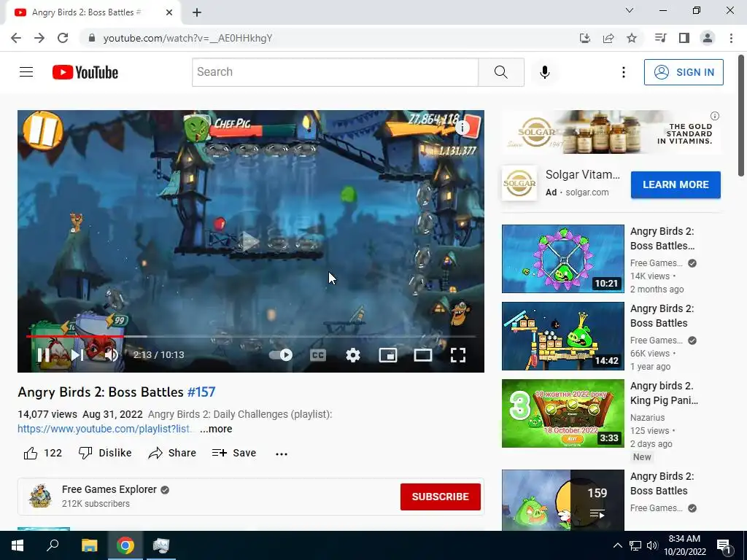The image size is (747, 560).
Task: Click the solgar.com ad link
Action: 587,192
